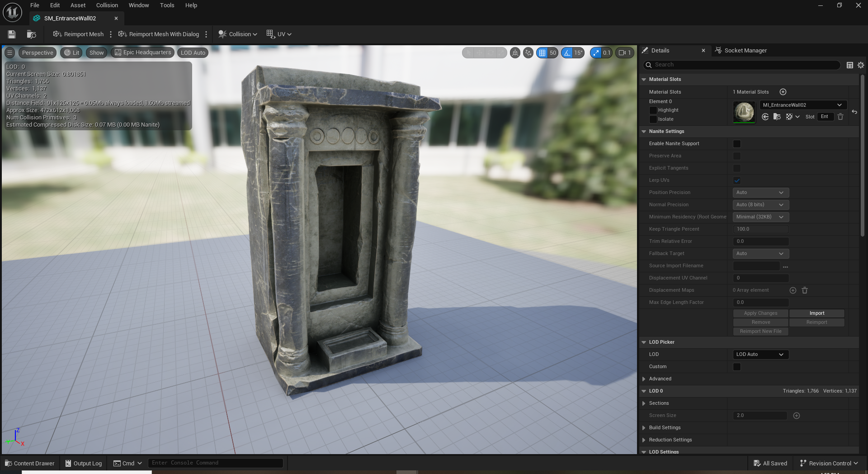Check Enable Nanite Support
The height and width of the screenshot is (474, 868).
(x=737, y=144)
